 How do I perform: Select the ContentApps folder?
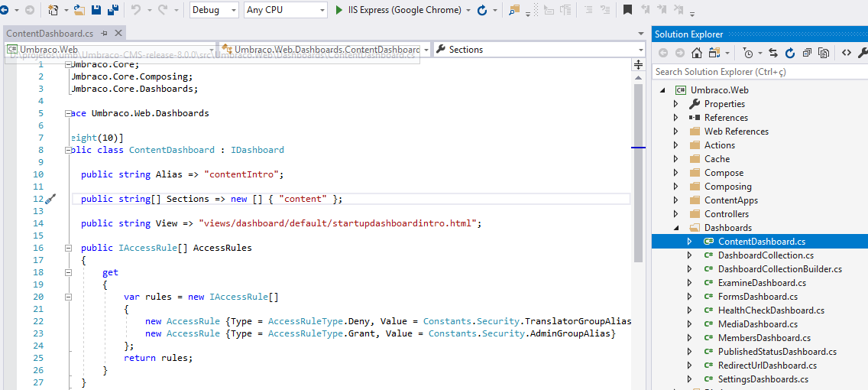(731, 200)
